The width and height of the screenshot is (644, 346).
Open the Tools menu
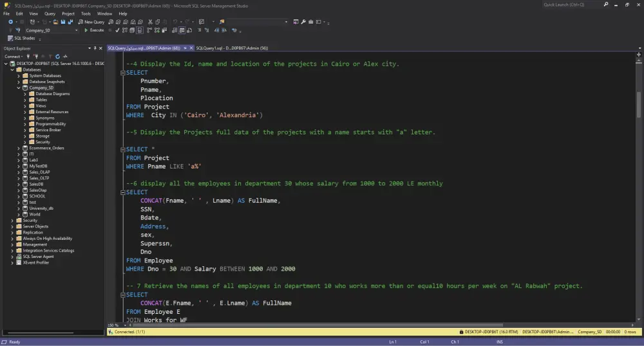pos(86,14)
